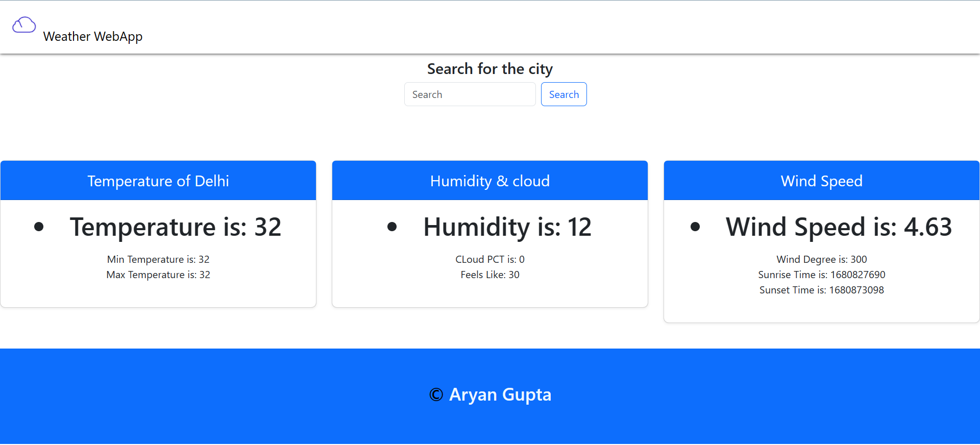The height and width of the screenshot is (445, 980).
Task: Click the CLoud PCT is: 0 text
Action: click(x=489, y=259)
